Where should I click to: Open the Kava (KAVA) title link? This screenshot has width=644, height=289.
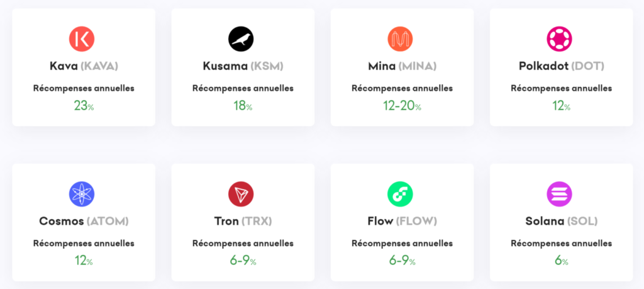84,66
